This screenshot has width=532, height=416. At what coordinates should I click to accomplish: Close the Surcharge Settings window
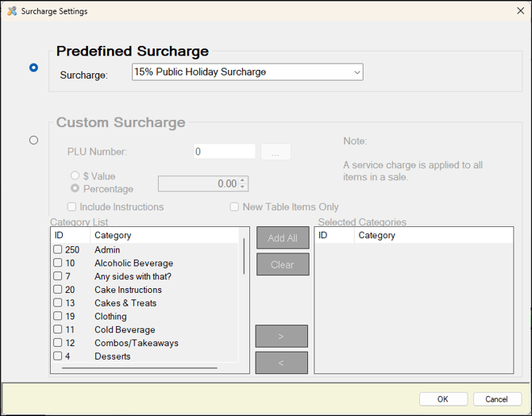click(x=520, y=11)
